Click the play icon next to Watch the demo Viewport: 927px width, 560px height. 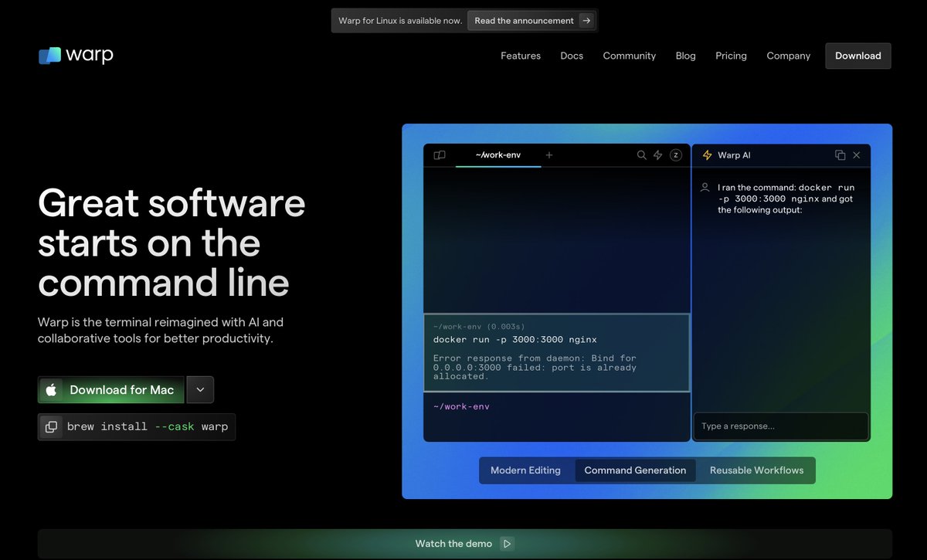tap(507, 544)
